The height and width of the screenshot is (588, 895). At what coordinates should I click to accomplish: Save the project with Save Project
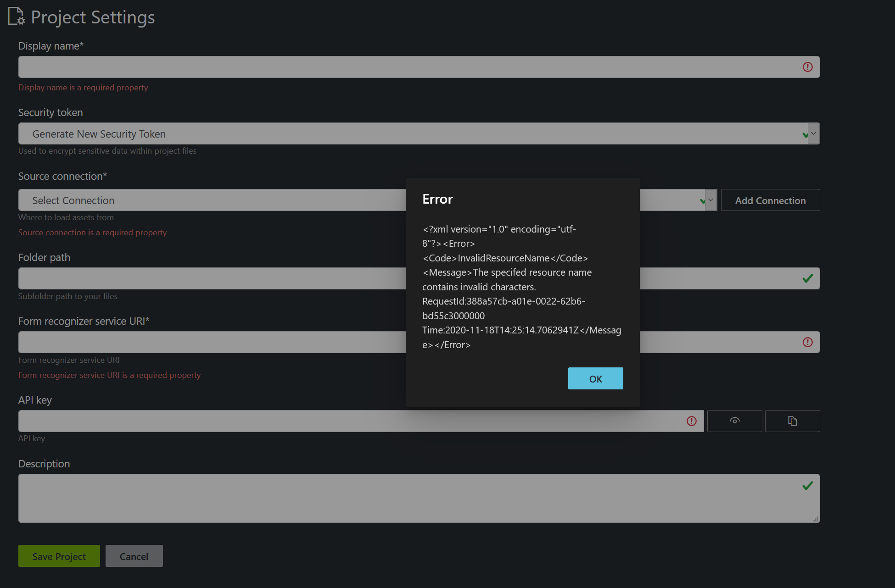click(x=59, y=556)
